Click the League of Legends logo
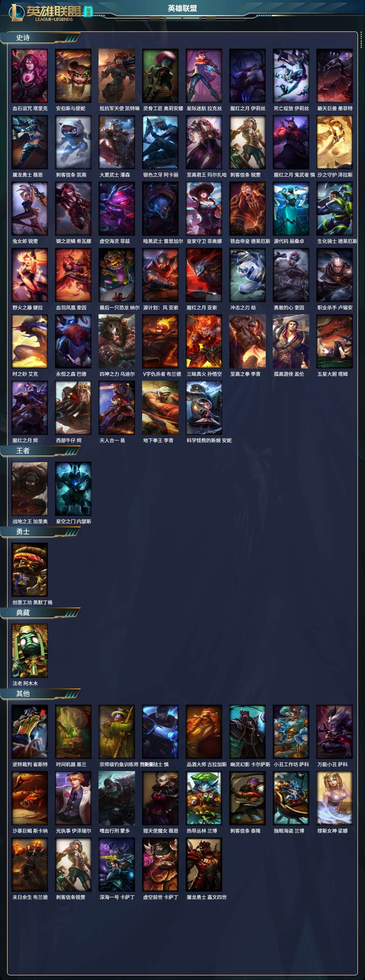 (x=45, y=12)
